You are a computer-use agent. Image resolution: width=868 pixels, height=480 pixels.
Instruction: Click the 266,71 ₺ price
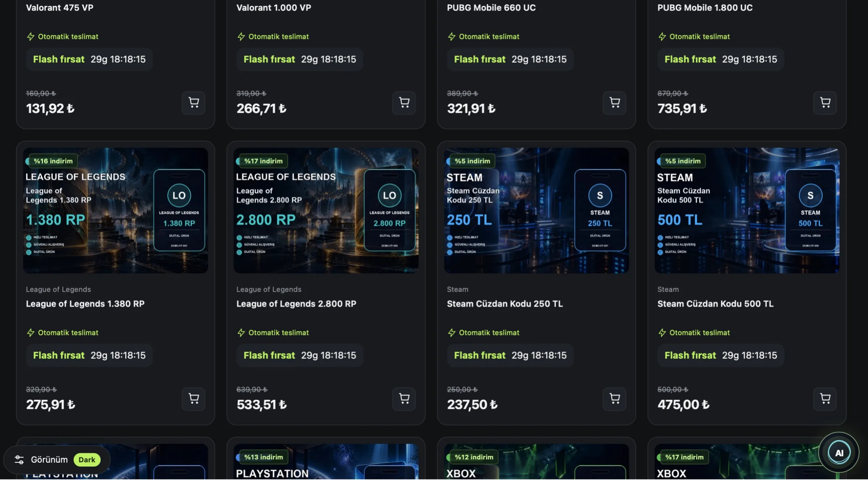click(261, 108)
